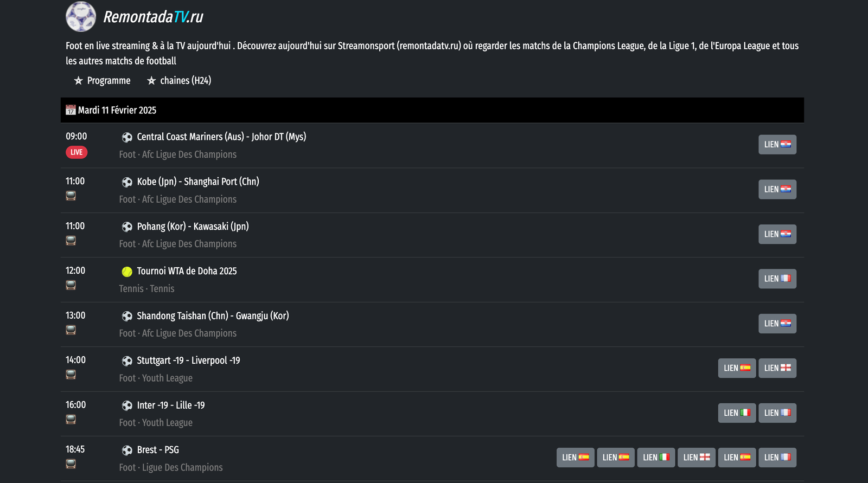Click the soccer ball icon for Brest - PSG
The height and width of the screenshot is (483, 868).
[x=127, y=450]
